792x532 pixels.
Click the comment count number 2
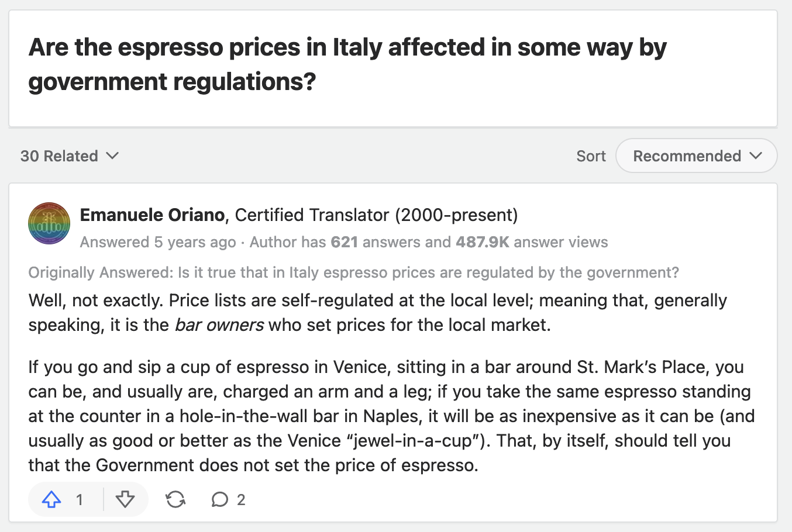coord(241,500)
